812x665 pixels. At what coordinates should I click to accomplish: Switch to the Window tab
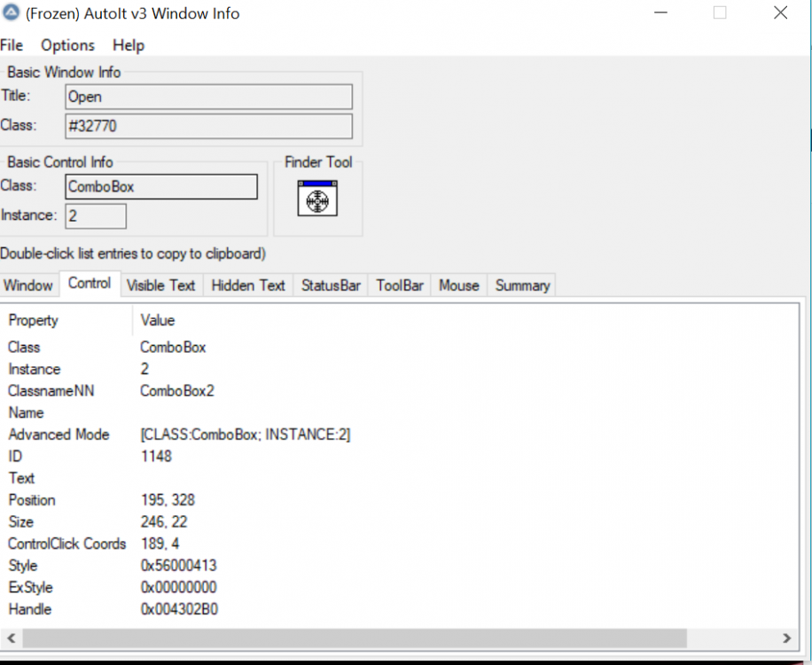coord(28,286)
